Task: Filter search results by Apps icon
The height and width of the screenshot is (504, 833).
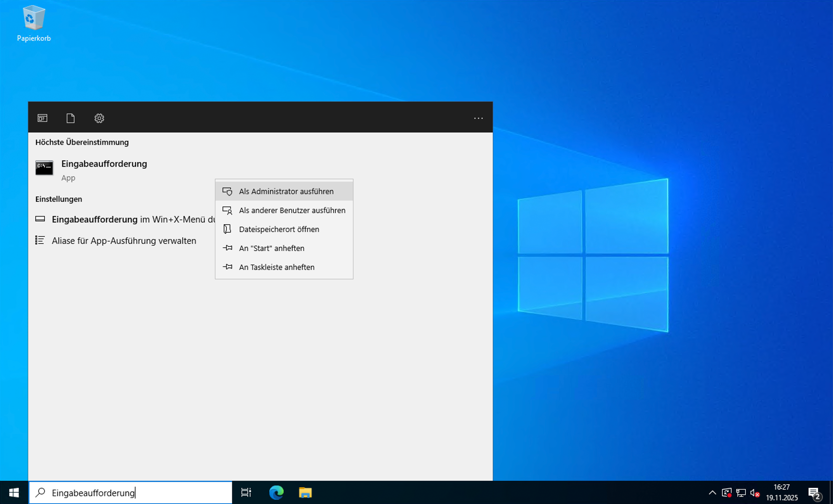Action: point(42,118)
